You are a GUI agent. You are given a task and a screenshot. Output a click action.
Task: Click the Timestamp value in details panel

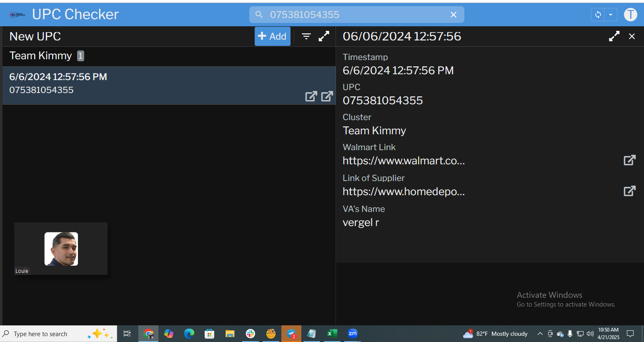398,70
